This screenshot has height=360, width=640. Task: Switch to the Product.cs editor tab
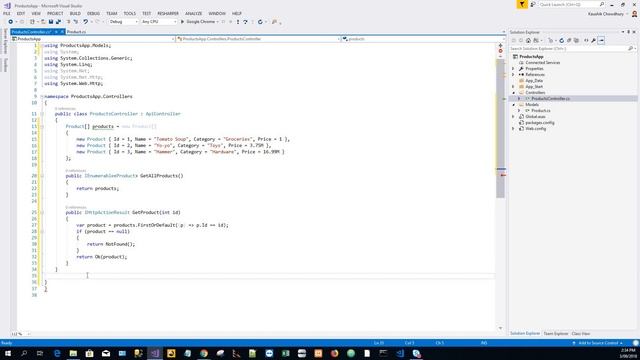point(76,32)
